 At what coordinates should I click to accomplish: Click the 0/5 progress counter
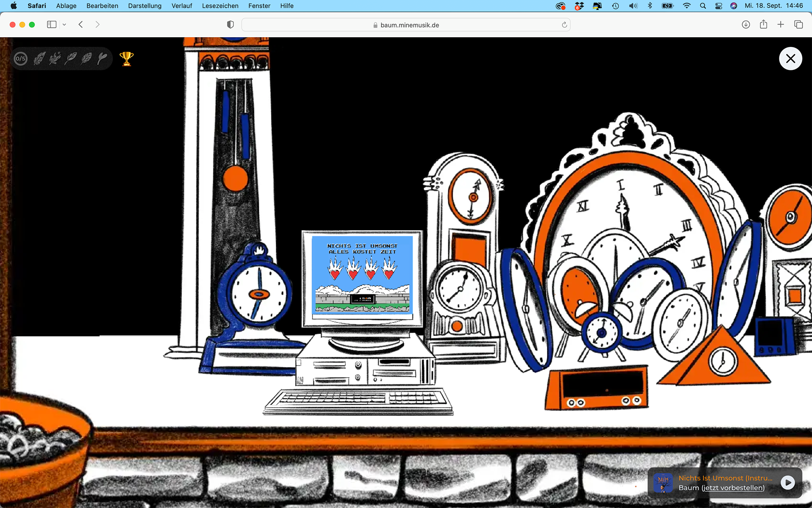click(x=21, y=58)
